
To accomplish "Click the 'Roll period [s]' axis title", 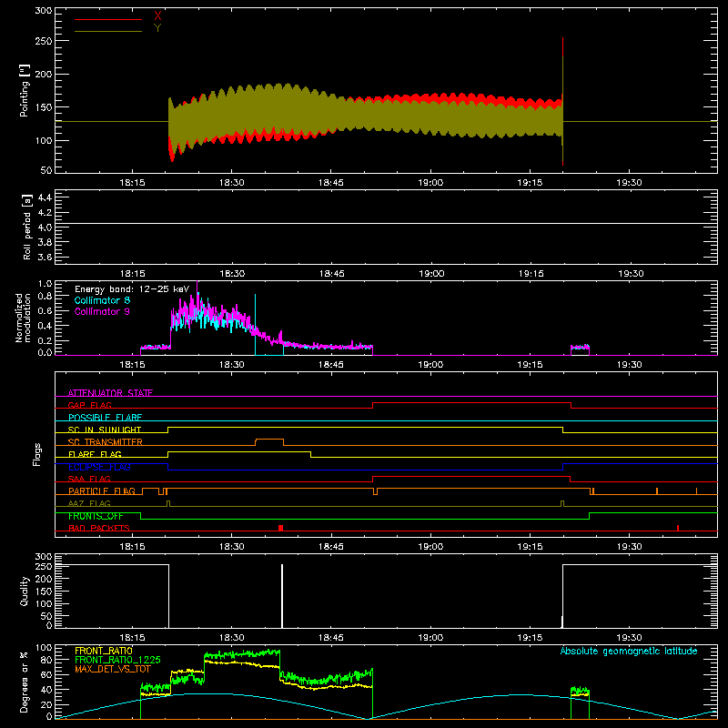I will click(x=27, y=227).
